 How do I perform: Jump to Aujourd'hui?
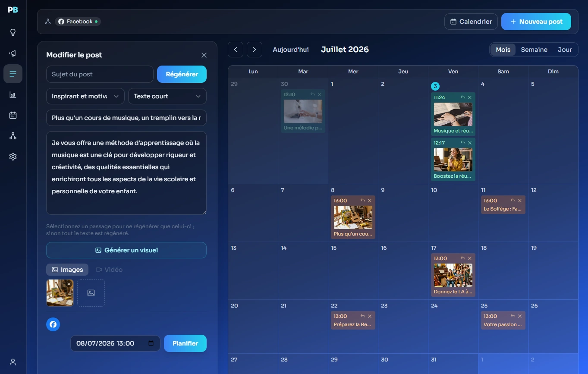pos(291,50)
